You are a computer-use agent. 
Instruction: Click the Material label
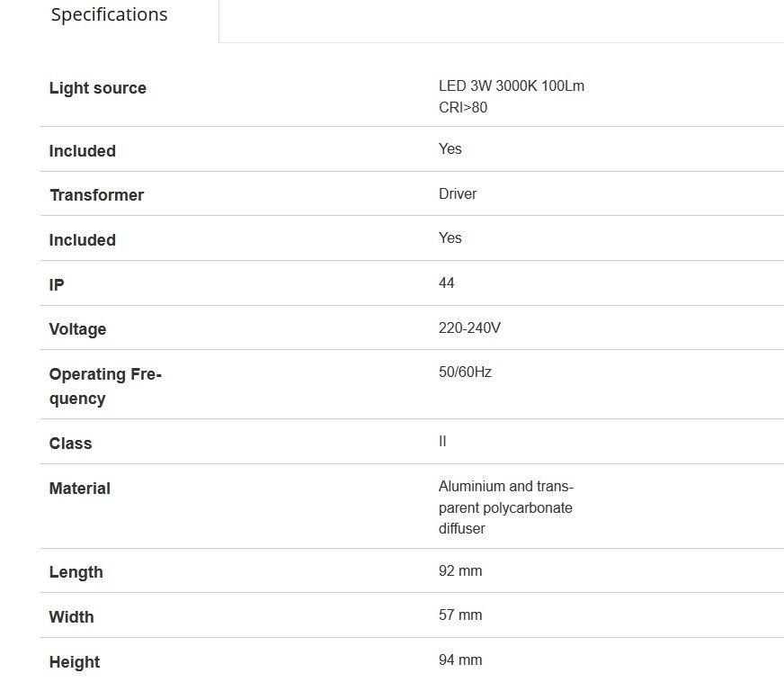point(79,489)
